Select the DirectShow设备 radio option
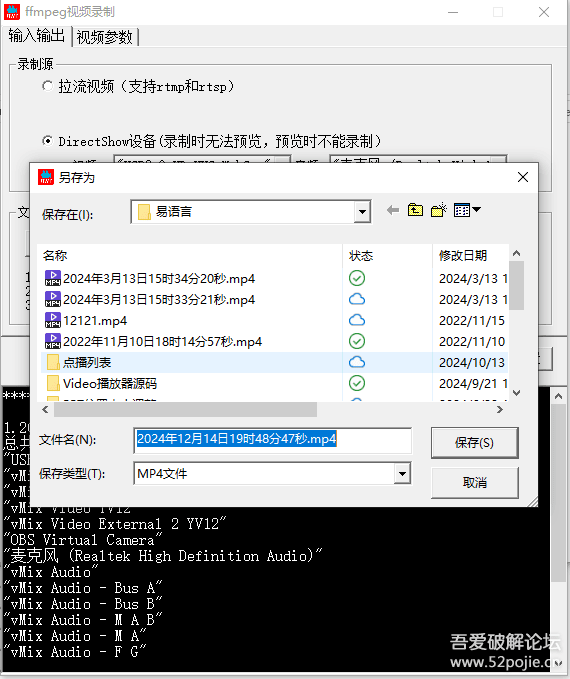570x679 pixels. (48, 141)
